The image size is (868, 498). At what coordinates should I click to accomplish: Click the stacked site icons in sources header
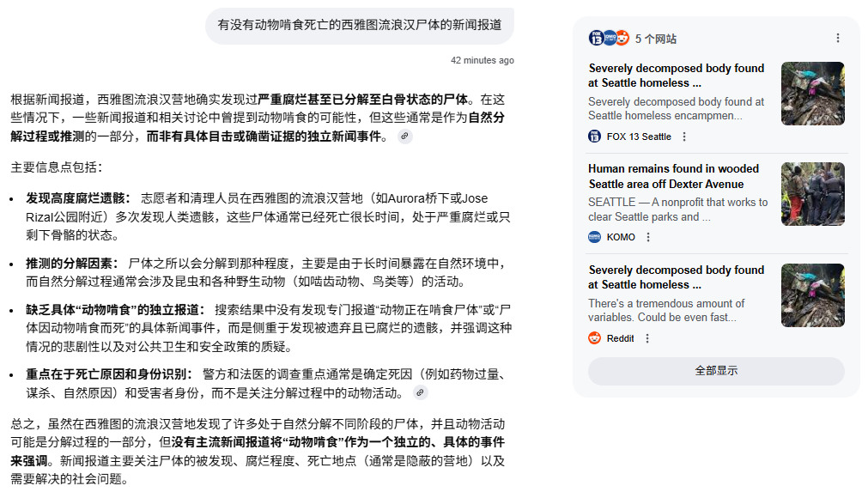(x=609, y=38)
